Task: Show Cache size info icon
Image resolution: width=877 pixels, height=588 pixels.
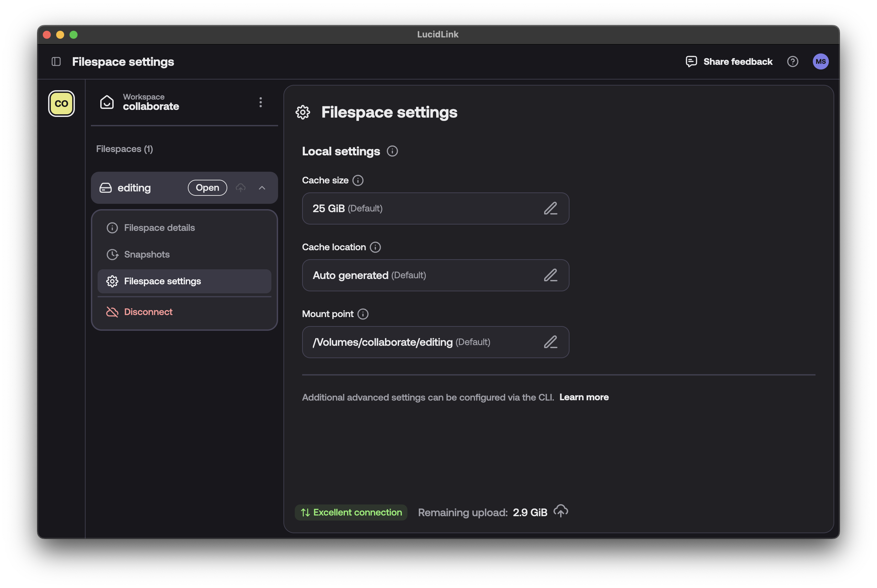Action: coord(358,180)
